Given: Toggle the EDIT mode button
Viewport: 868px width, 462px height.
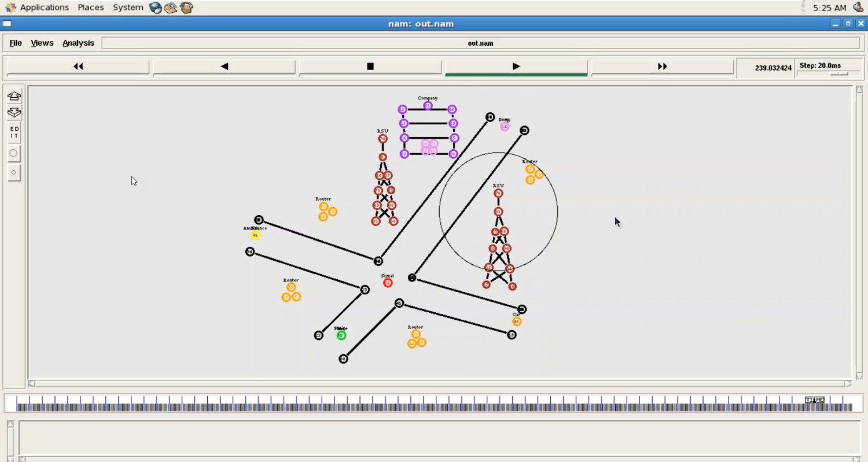Looking at the screenshot, I should [14, 132].
